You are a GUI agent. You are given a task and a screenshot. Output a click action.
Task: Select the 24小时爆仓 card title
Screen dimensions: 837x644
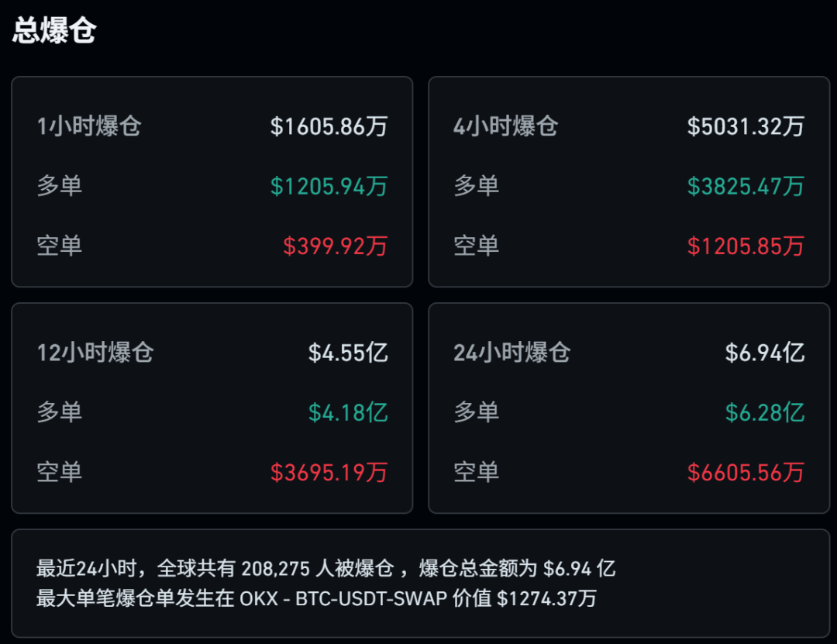512,353
